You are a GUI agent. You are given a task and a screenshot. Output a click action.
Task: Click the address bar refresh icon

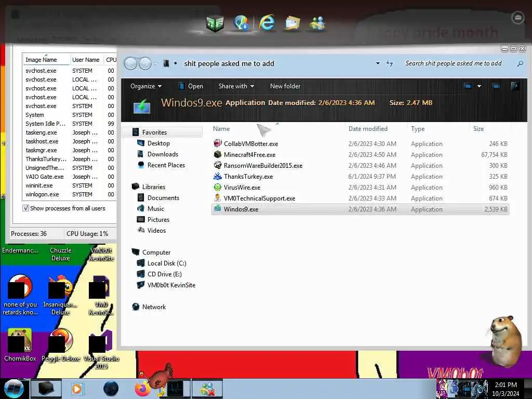pos(390,63)
